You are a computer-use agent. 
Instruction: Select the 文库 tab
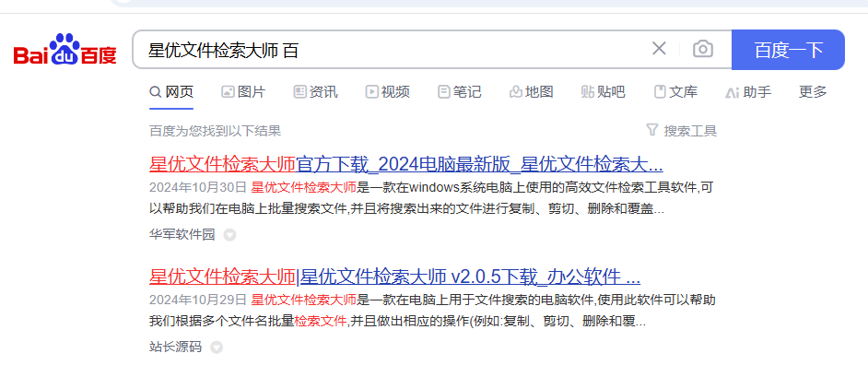pos(676,92)
